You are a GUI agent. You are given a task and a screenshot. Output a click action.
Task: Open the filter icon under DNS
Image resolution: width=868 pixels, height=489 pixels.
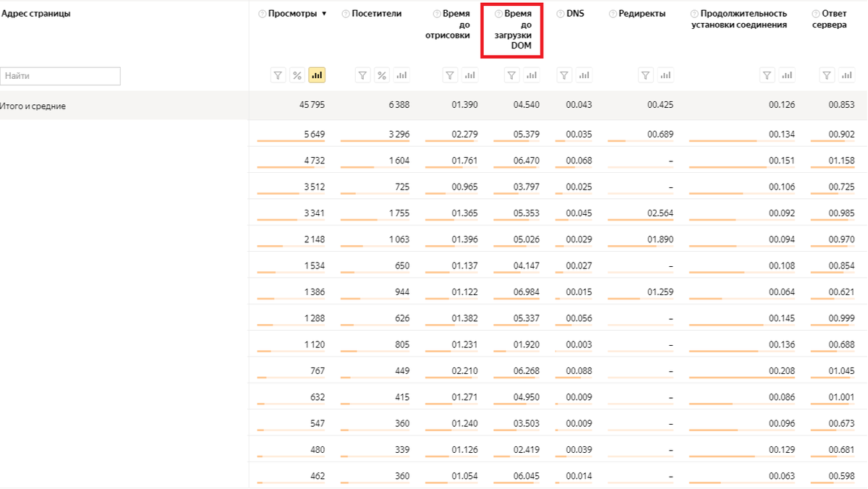pyautogui.click(x=565, y=75)
